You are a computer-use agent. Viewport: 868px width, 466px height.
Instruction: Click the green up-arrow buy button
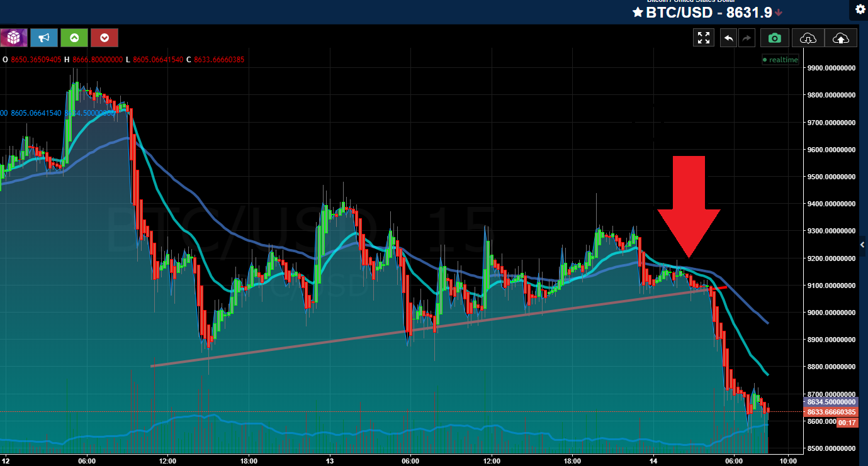(74, 38)
